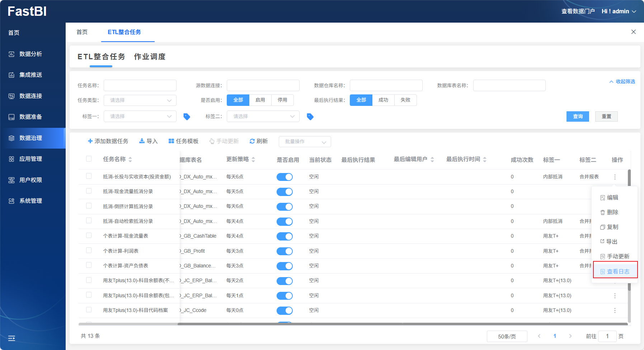Click the 查询 search button
This screenshot has height=350, width=644.
point(578,117)
